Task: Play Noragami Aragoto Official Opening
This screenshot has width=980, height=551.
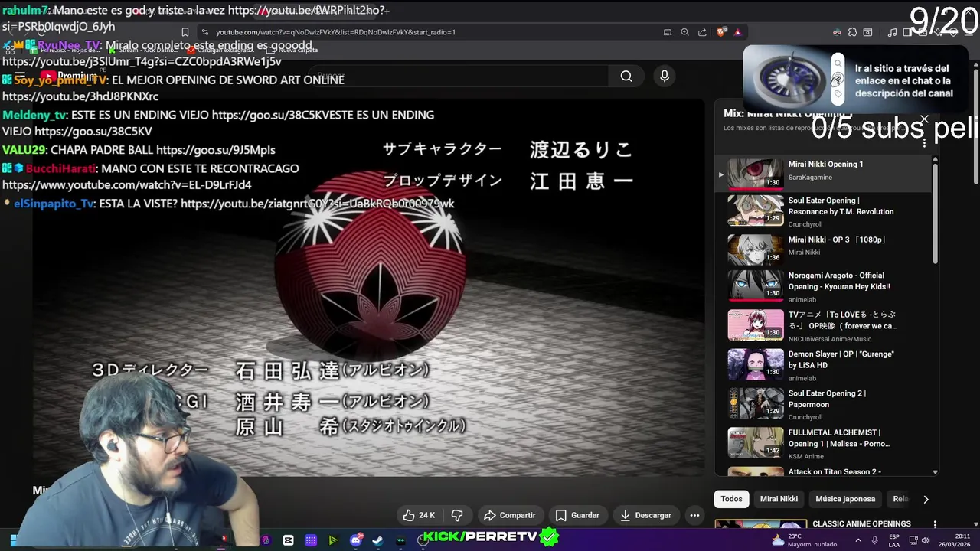Action: pos(823,285)
